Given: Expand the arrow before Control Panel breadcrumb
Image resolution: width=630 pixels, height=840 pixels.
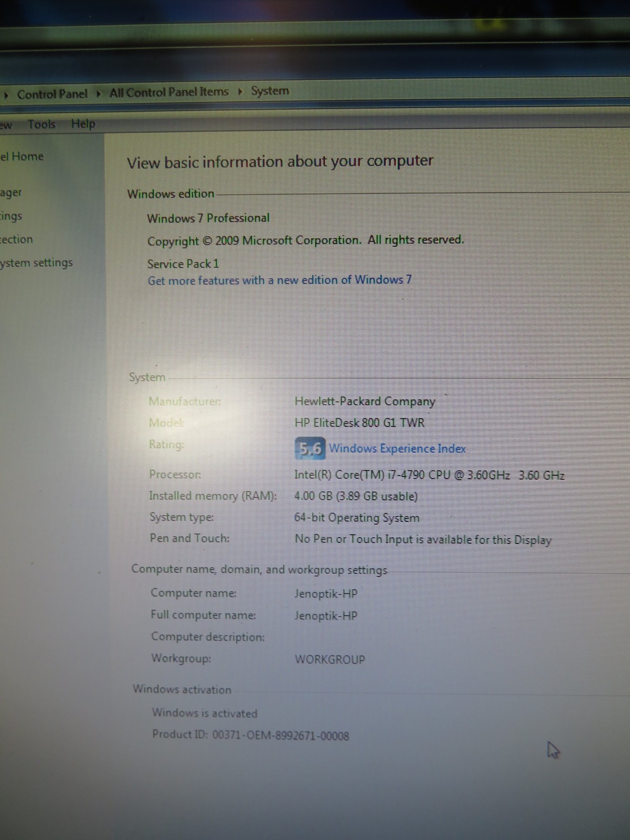Looking at the screenshot, I should pos(6,95).
